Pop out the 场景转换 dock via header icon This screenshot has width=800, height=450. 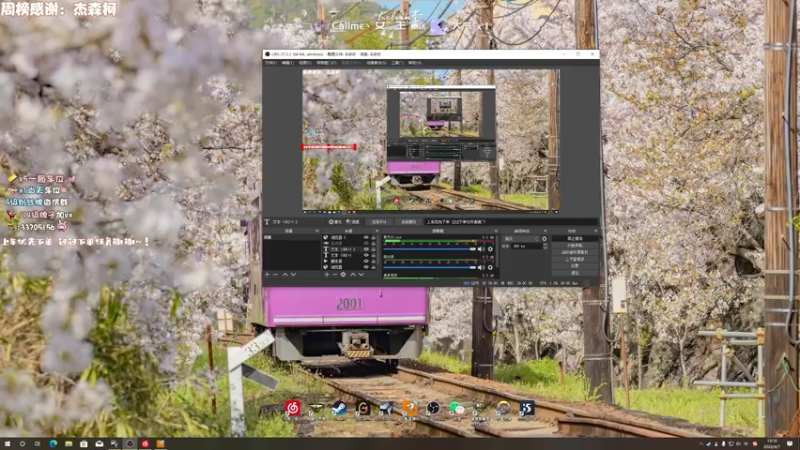tap(545, 231)
